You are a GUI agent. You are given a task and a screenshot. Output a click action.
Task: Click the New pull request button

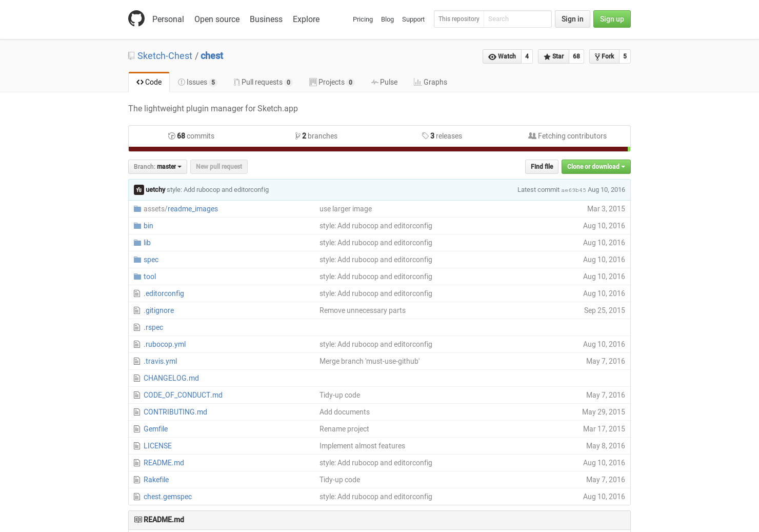click(219, 167)
